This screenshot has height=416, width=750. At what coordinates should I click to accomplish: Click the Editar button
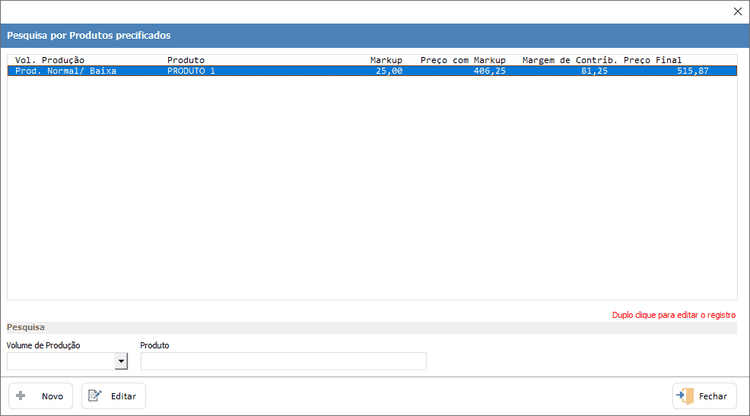coord(113,396)
